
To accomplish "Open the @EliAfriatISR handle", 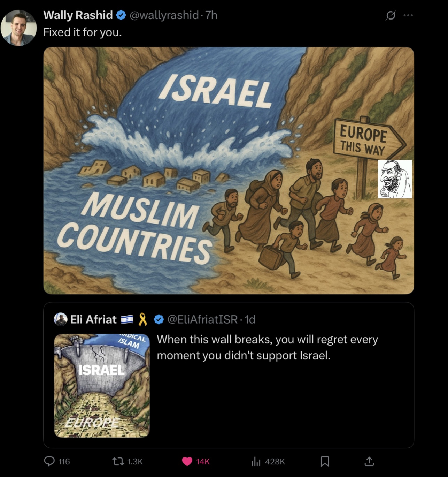I will pos(202,319).
